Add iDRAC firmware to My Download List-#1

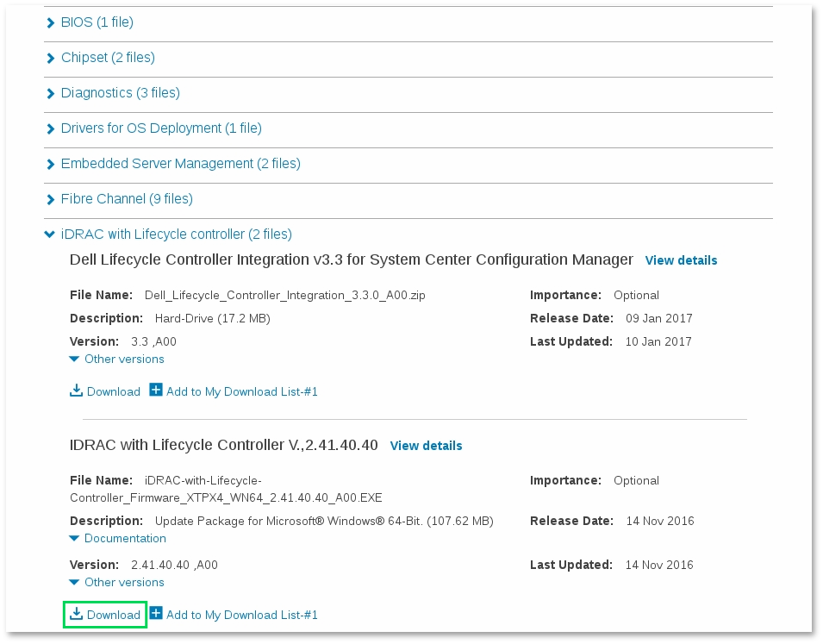tap(242, 615)
